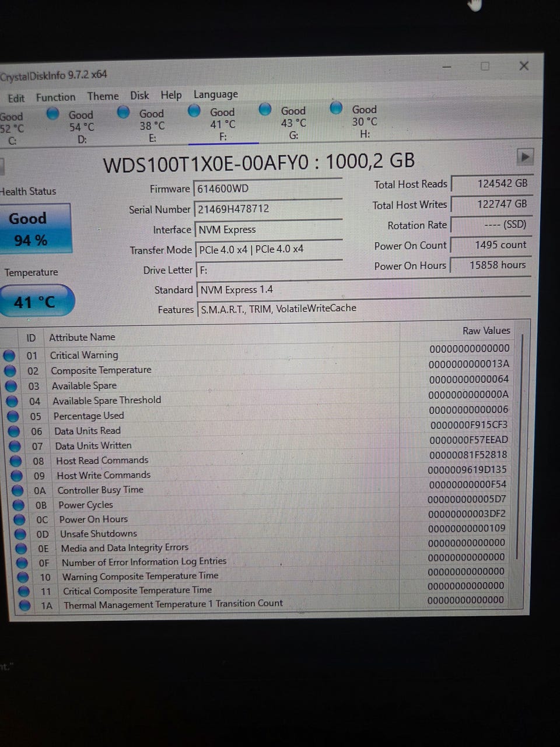Click the status dot for Controller Busy Time
Image resolution: width=560 pixels, height=747 pixels.
click(x=18, y=490)
